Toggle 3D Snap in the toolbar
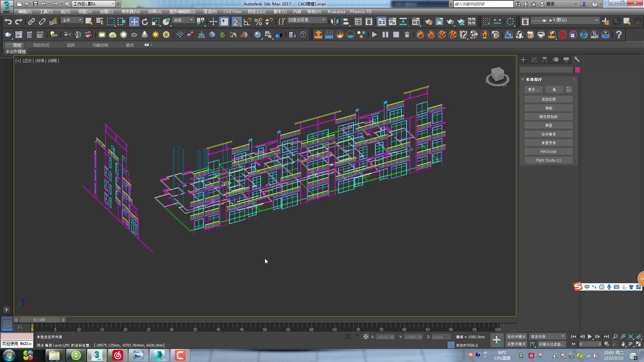Image resolution: width=644 pixels, height=362 pixels. [x=237, y=21]
